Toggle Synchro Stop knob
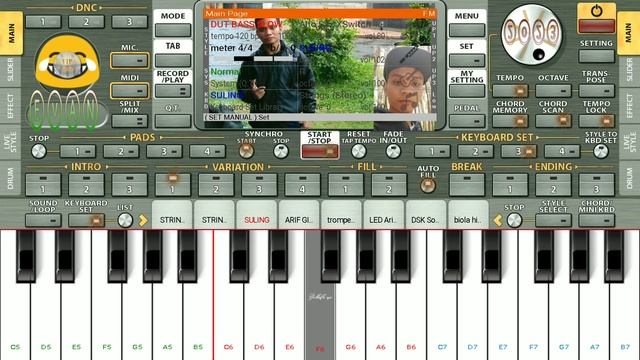The image size is (640, 360). (281, 151)
